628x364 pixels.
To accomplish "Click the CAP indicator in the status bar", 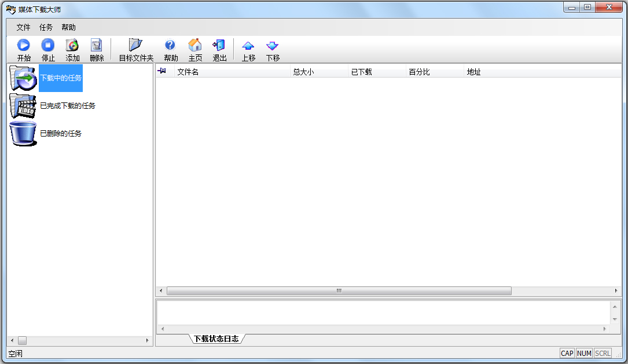I will [x=567, y=353].
